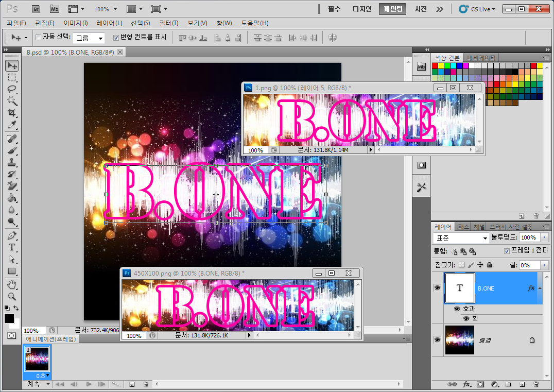Hide the 효과 layer effects
The image size is (554, 392).
point(457,309)
